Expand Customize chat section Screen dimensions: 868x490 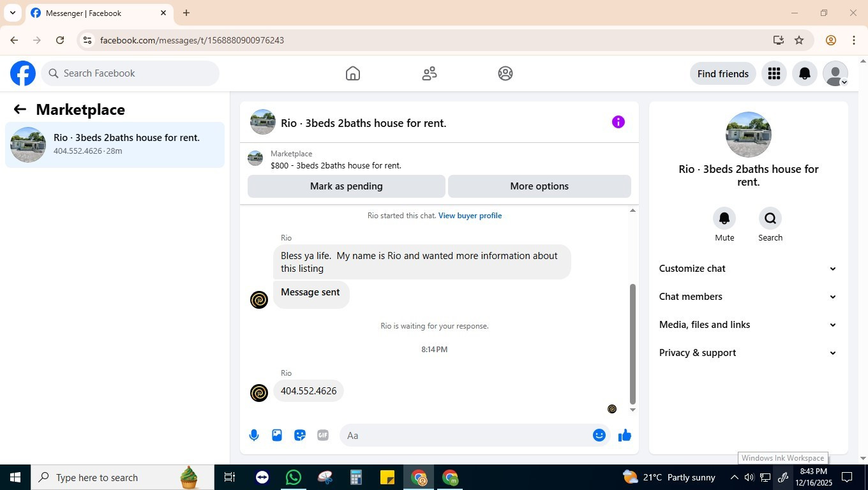pos(748,269)
